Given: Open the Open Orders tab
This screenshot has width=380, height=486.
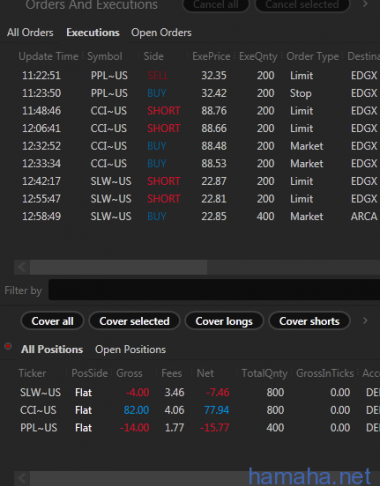Looking at the screenshot, I should point(161,33).
